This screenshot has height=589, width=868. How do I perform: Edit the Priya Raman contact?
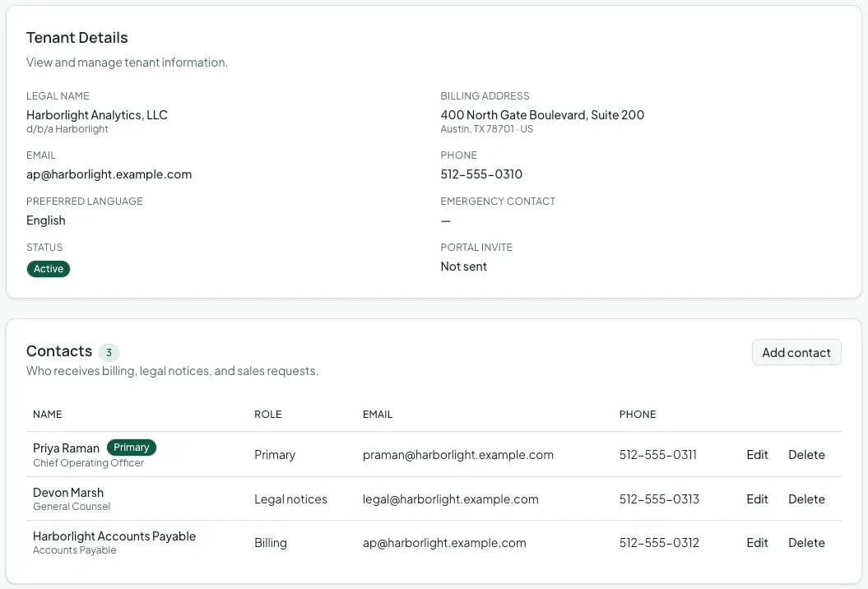[x=757, y=455]
